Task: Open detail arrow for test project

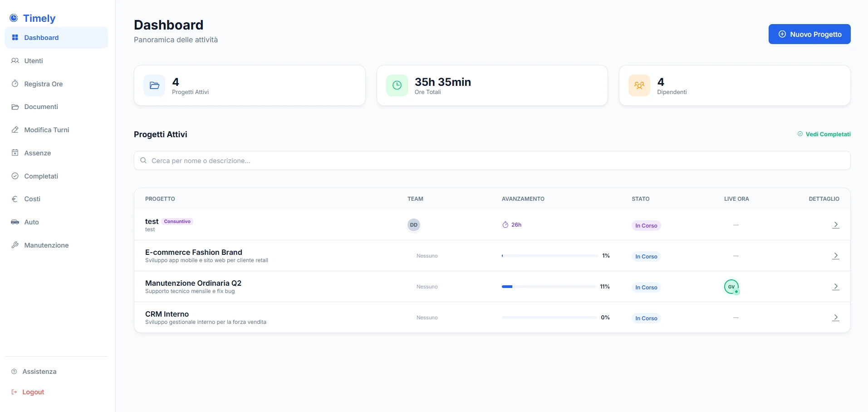Action: pos(836,225)
